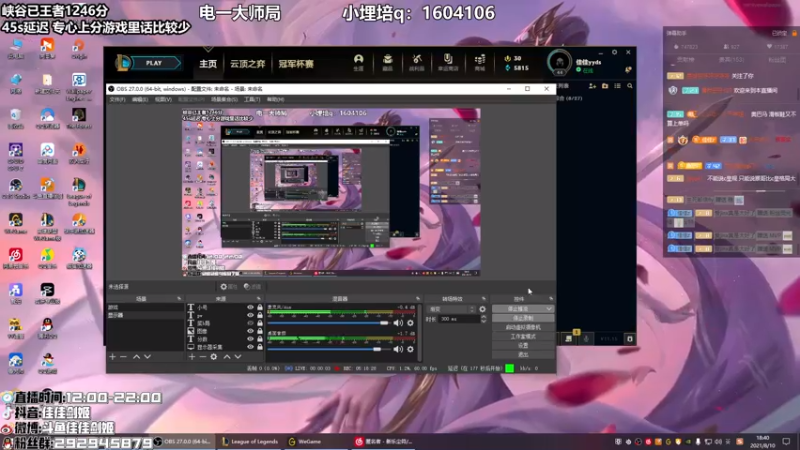The image size is (800, 450).
Task: Open the 帮助(H) menu in OBS
Action: (x=275, y=99)
